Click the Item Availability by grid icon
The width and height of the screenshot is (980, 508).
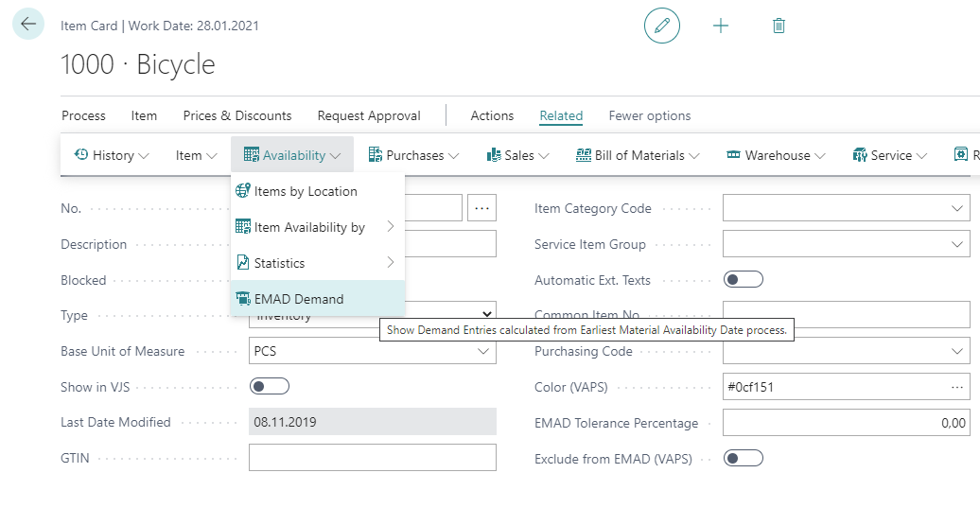[x=242, y=227]
